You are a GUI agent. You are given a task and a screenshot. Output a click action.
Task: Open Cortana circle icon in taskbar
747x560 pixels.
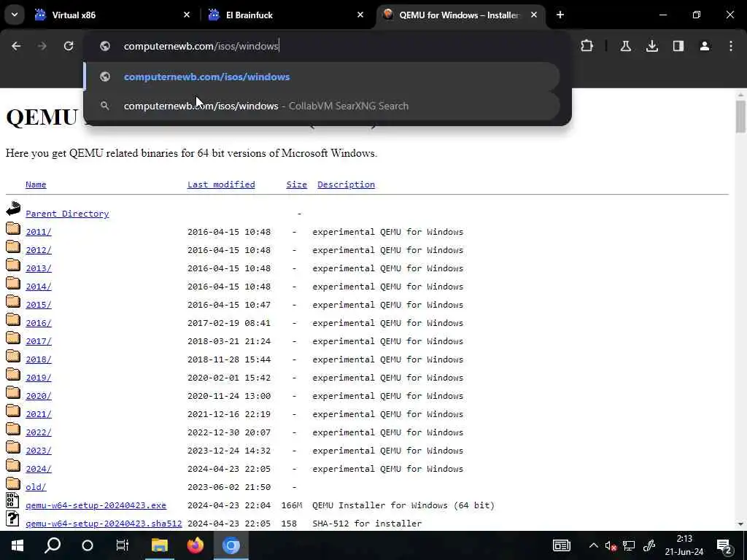pyautogui.click(x=88, y=545)
